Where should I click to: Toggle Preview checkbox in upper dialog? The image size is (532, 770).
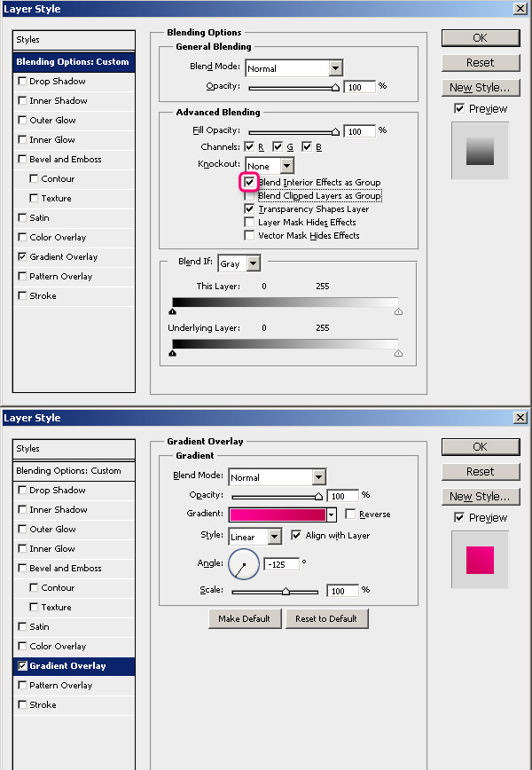459,108
